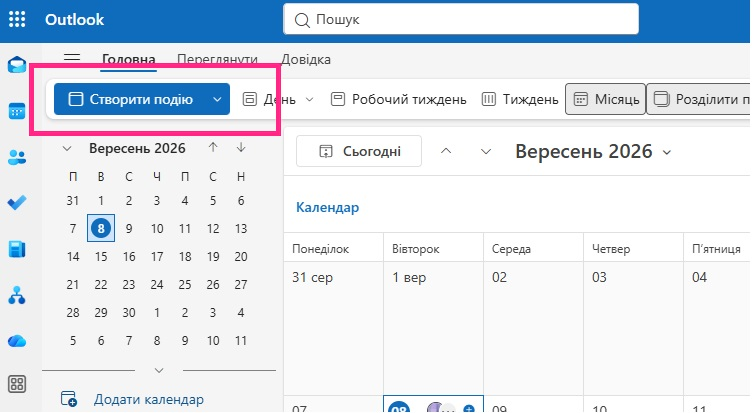The width and height of the screenshot is (752, 413).
Task: Go to previous month with up chevron
Action: (x=446, y=152)
